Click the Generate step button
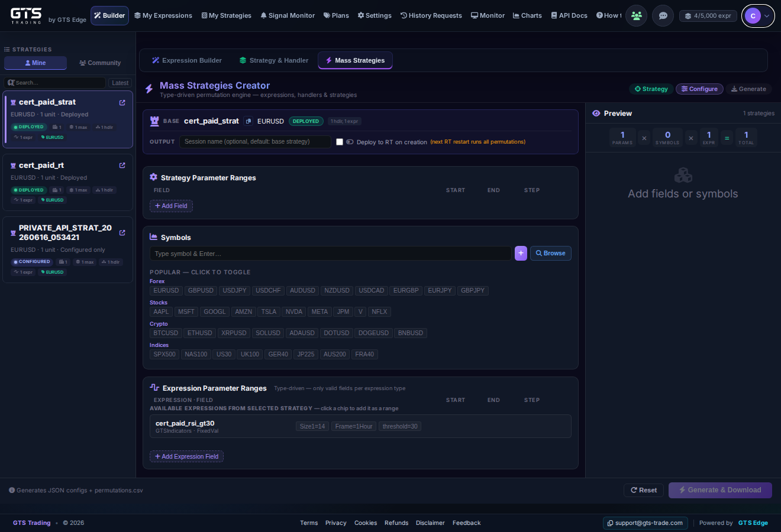 point(748,89)
